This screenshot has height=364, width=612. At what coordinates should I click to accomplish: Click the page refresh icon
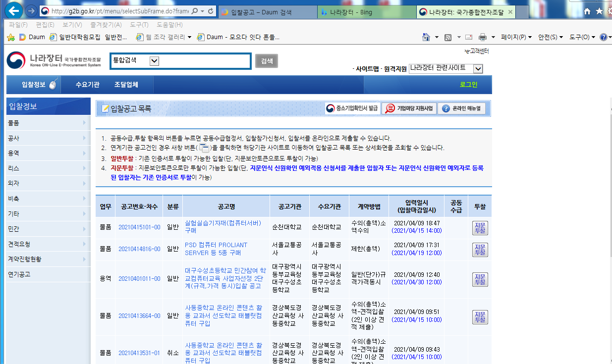point(212,11)
